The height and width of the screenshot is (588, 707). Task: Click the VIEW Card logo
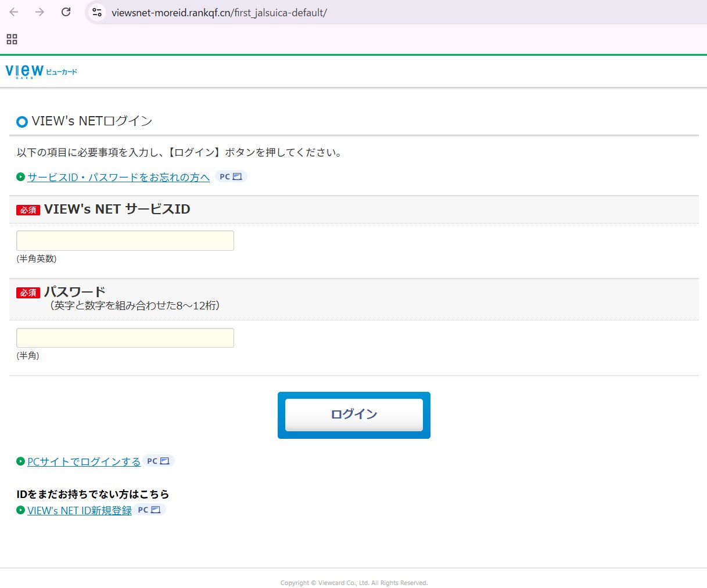point(41,71)
